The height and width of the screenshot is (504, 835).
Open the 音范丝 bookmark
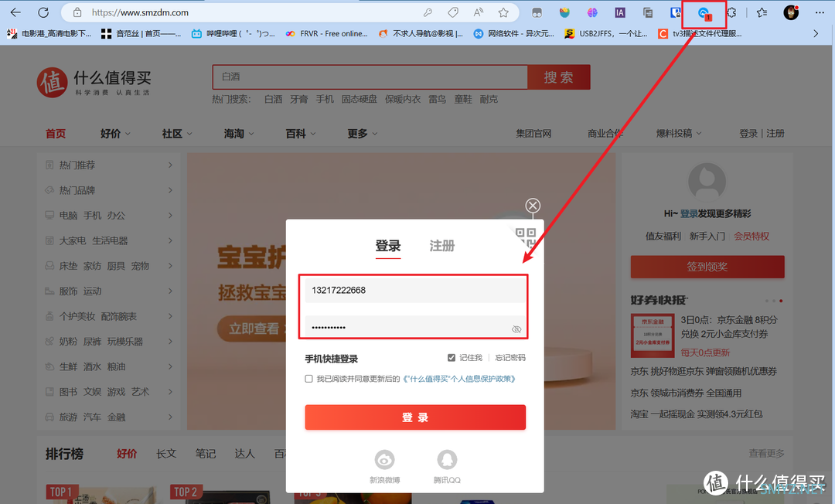pyautogui.click(x=141, y=33)
